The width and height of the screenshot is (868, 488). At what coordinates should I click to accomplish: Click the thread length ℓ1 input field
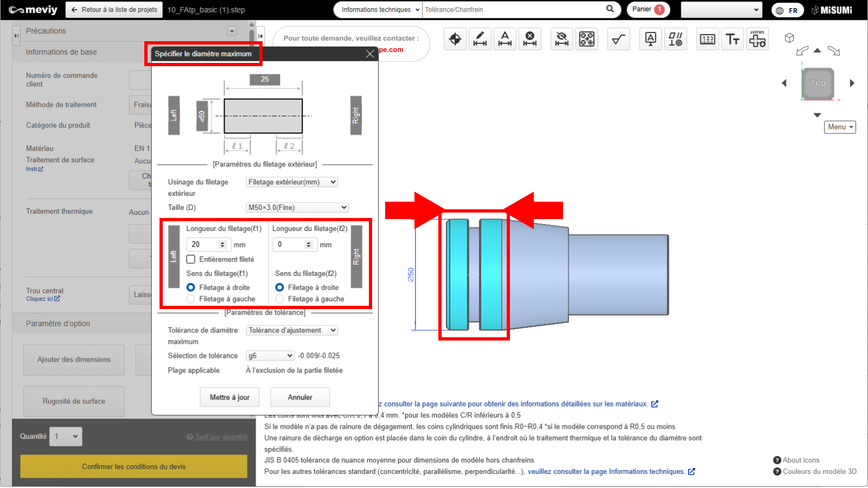[x=203, y=245]
